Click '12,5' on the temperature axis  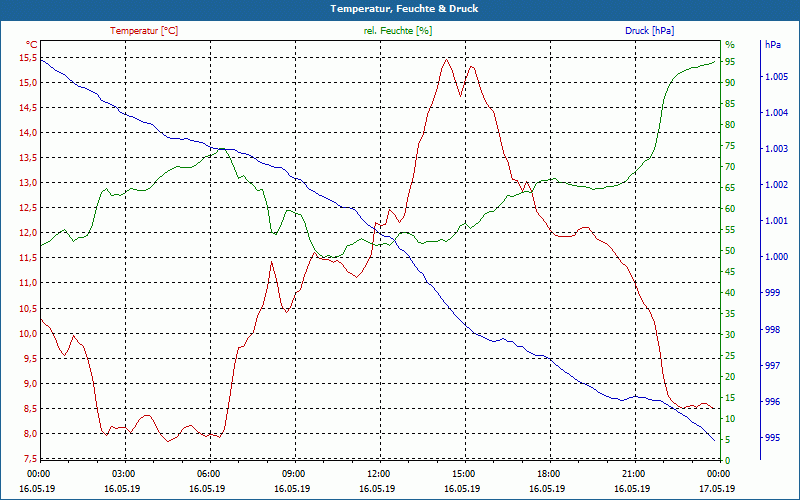tap(29, 208)
